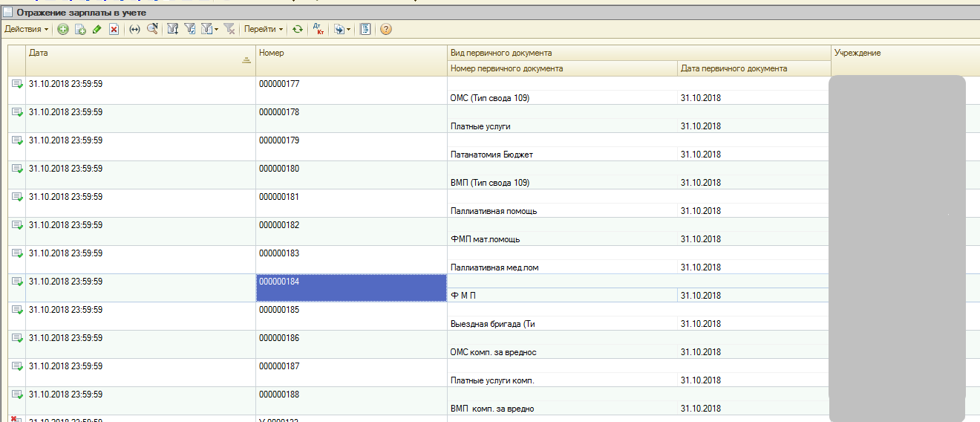Click the disable filter icon
The height and width of the screenshot is (422, 980).
229,29
